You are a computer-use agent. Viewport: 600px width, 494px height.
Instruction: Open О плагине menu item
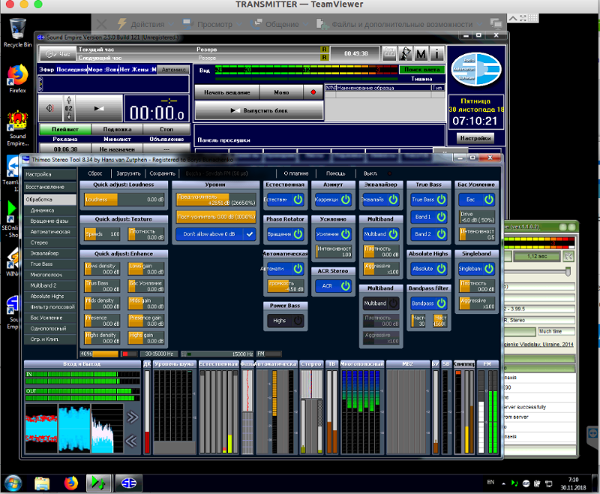click(296, 173)
